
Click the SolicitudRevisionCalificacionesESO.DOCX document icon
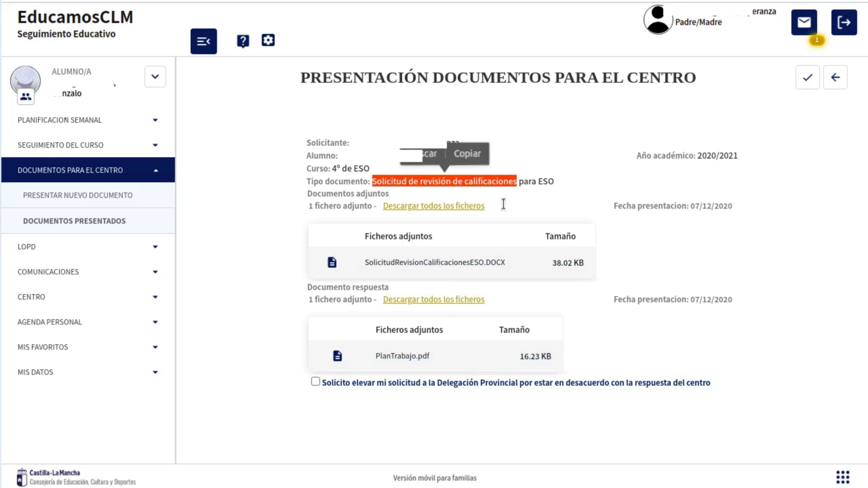point(332,262)
